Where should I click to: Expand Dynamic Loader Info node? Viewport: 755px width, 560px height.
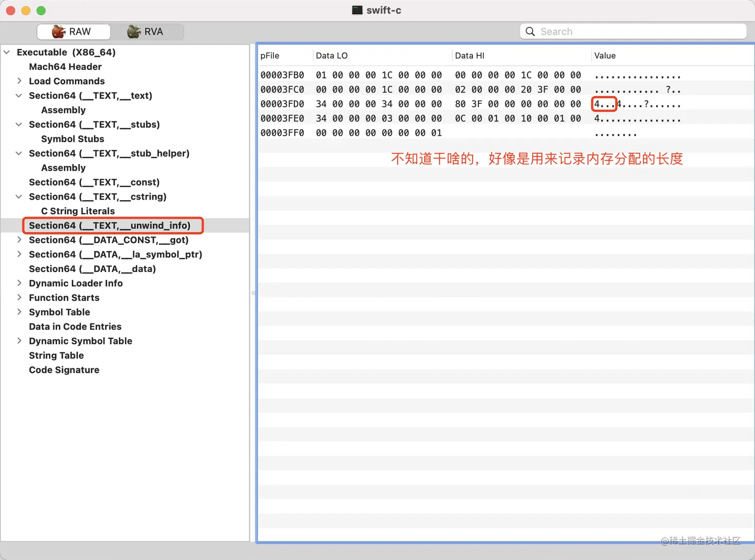[x=19, y=283]
